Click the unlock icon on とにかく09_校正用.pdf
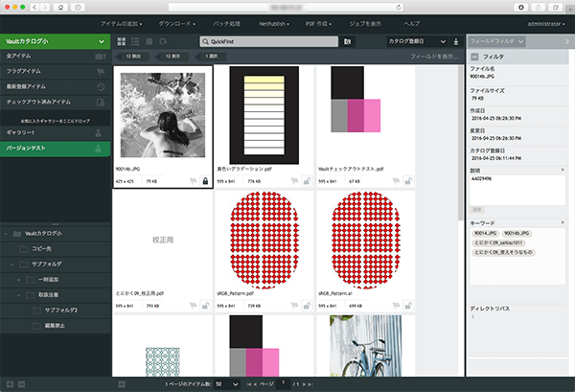This screenshot has width=575, height=392. pos(205,306)
